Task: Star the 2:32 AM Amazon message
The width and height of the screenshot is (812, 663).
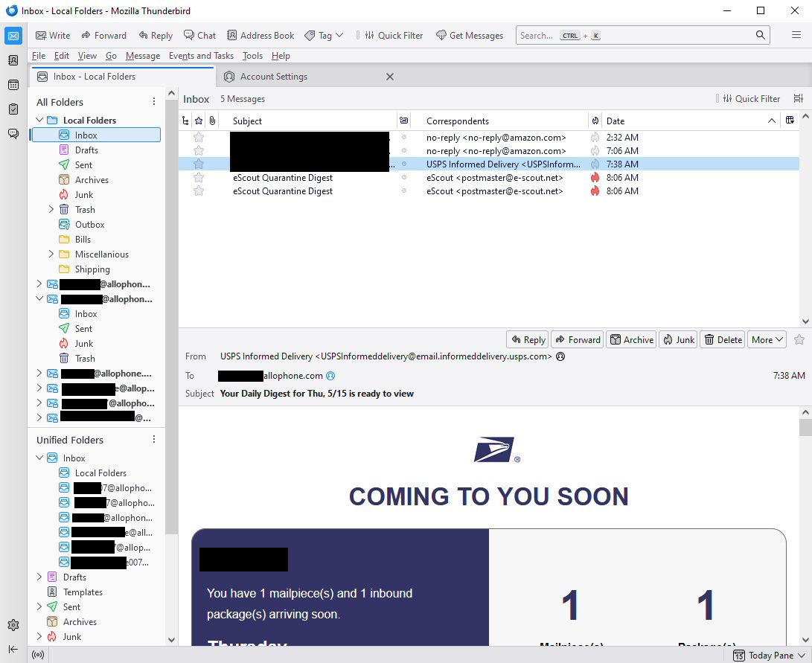Action: [199, 137]
